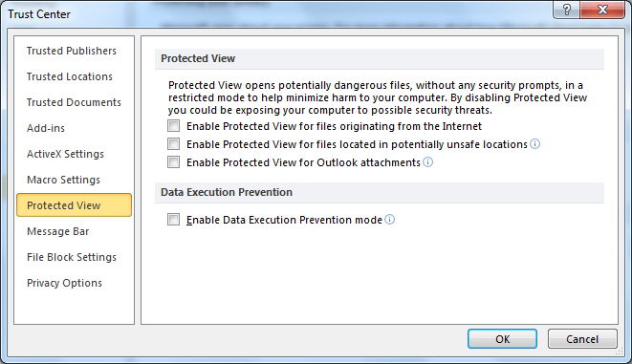Go to Trusted Locations category
The image size is (632, 364).
point(70,76)
